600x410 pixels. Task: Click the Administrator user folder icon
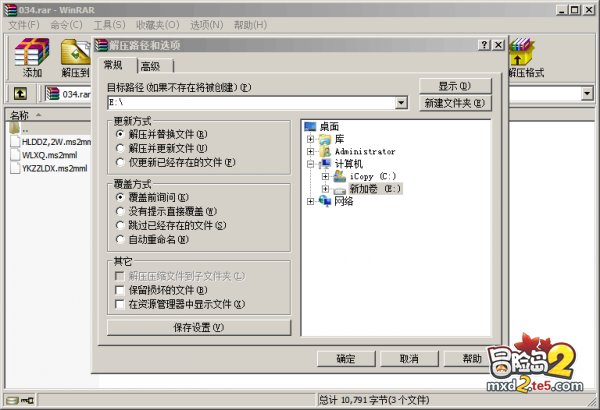click(325, 152)
